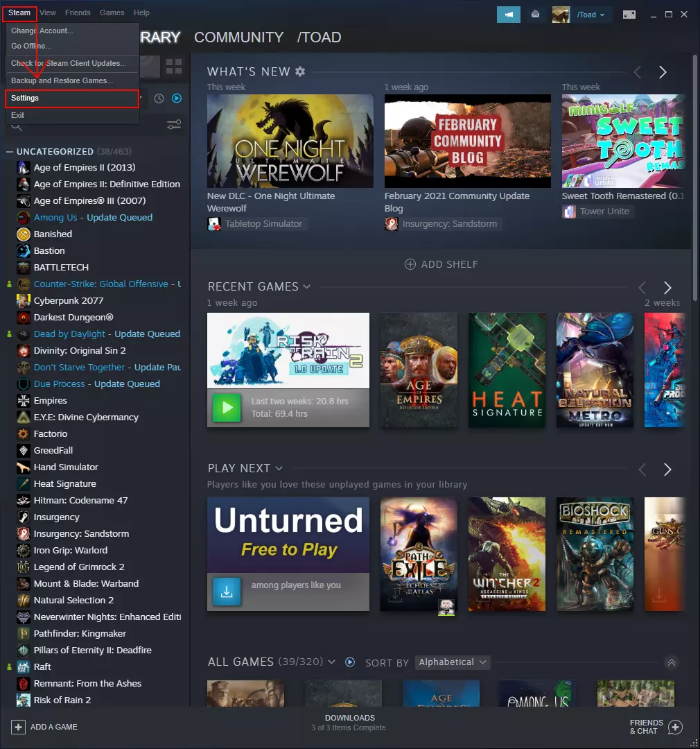Open BioShock Remastered cover
Image resolution: width=700 pixels, height=749 pixels.
tap(595, 554)
